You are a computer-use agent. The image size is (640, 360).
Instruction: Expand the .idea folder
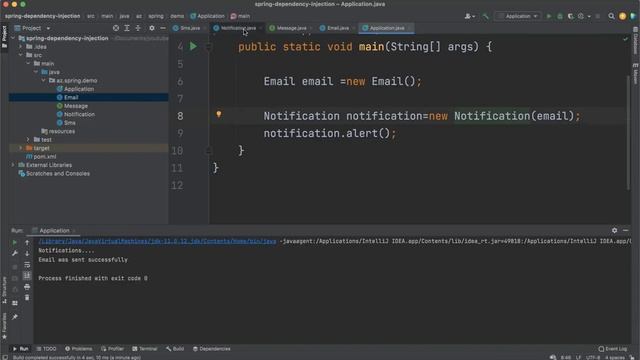[x=21, y=47]
